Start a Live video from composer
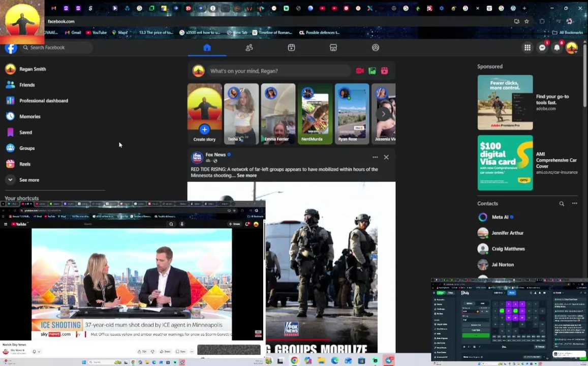588x366 pixels. coord(360,71)
